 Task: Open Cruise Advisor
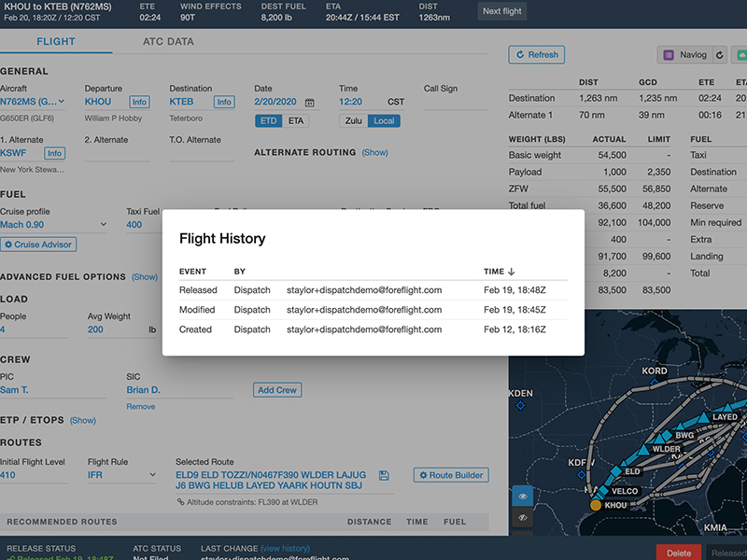[38, 244]
